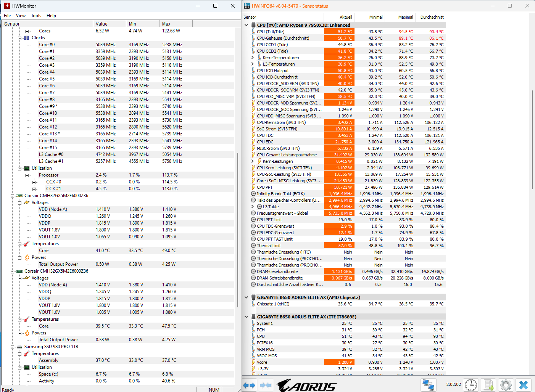Open the Tools menu in HWMonitor
This screenshot has height=392, width=535.
coord(36,16)
